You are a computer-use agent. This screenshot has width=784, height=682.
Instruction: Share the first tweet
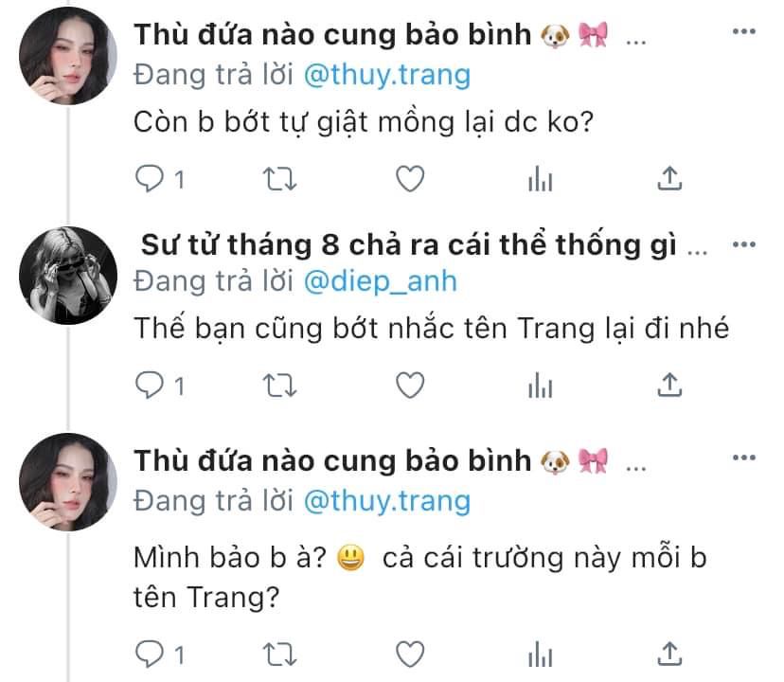coord(669,178)
